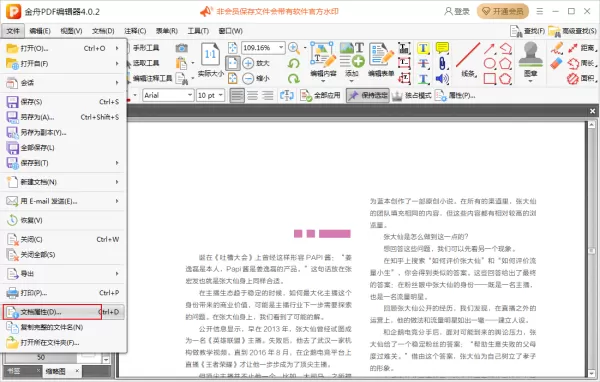Image resolution: width=600 pixels, height=382 pixels.
Task: Select the yellow highlight text tool
Action: (423, 48)
